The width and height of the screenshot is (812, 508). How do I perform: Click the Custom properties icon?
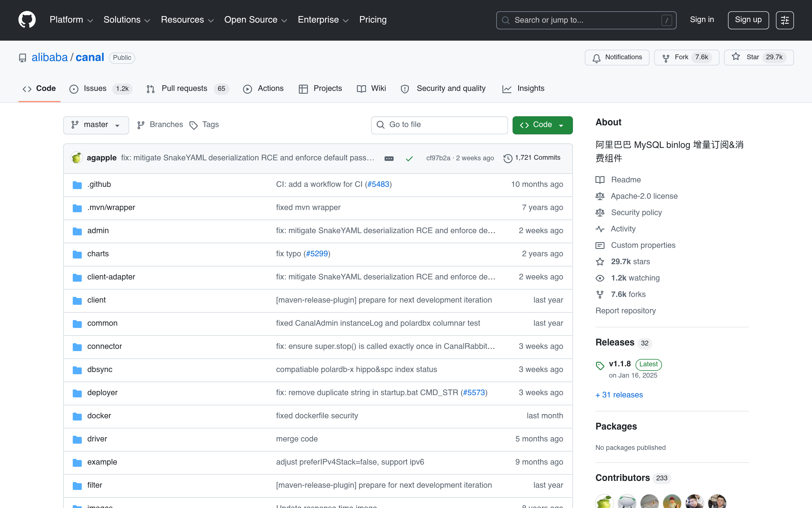600,245
